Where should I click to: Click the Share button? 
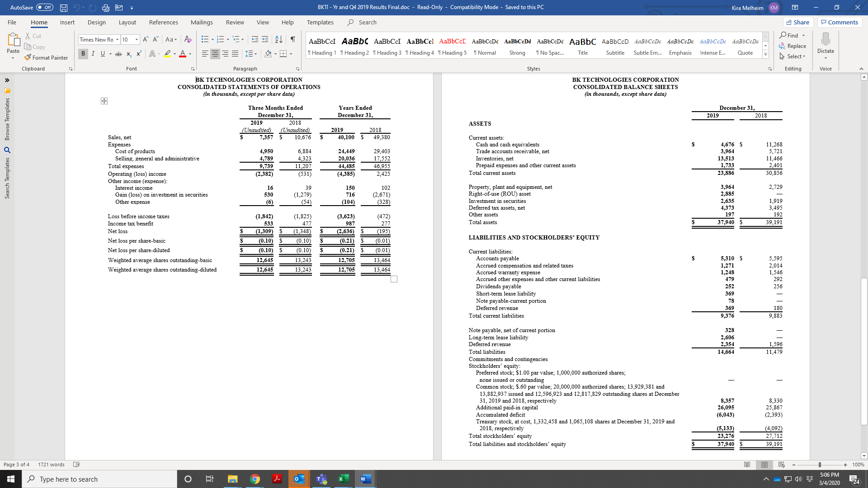click(798, 22)
